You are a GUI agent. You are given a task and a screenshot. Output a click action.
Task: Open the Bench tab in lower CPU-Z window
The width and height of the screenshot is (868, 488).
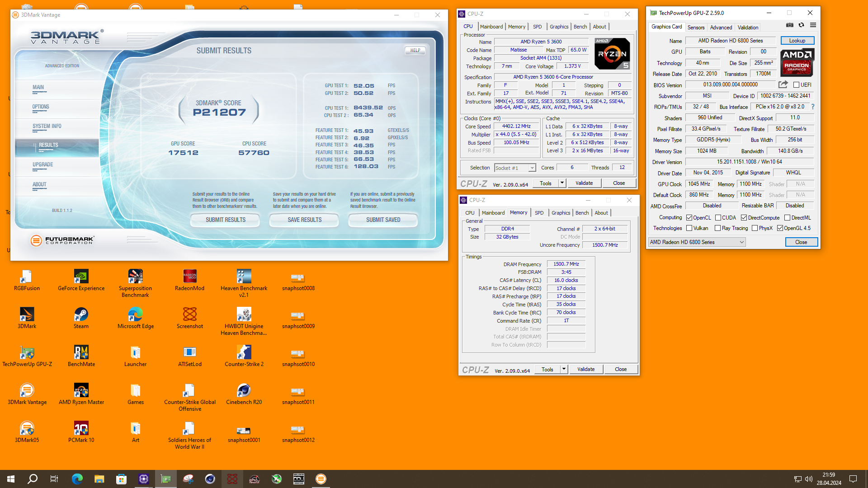point(582,213)
